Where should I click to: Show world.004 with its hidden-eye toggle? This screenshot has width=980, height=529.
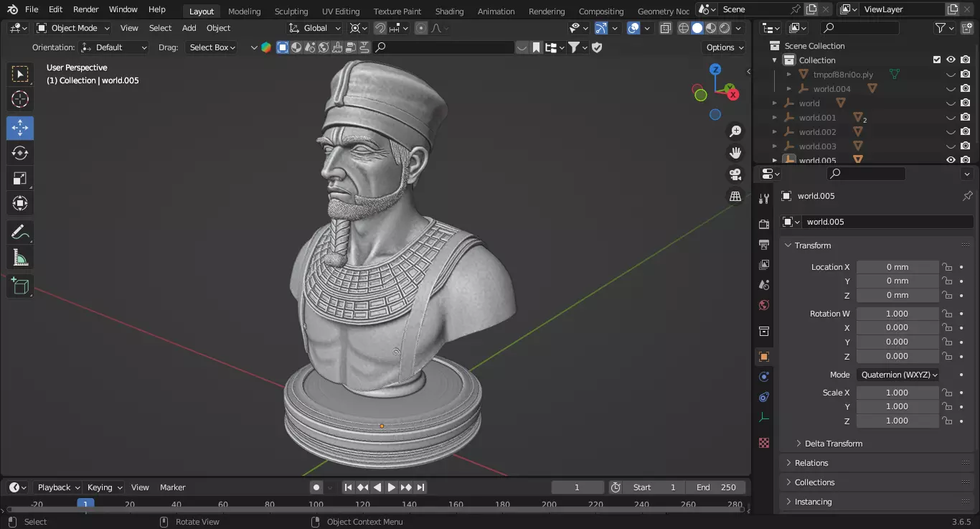951,89
